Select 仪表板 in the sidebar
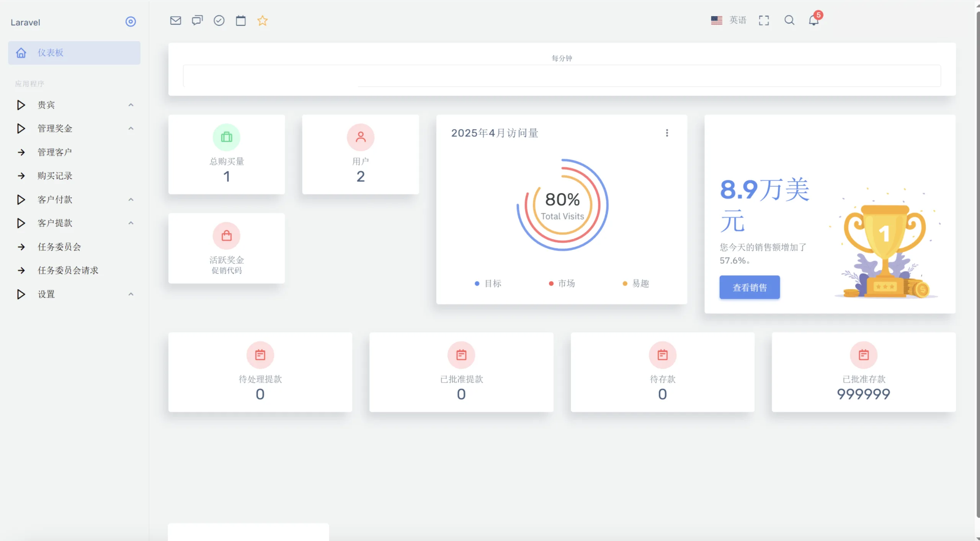Screen dimensions: 980x541 point(74,53)
